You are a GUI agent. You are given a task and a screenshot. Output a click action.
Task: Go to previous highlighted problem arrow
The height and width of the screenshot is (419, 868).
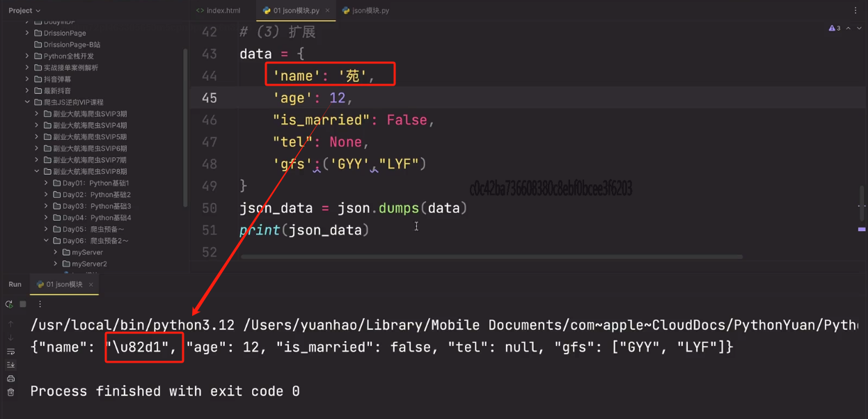[x=848, y=29]
